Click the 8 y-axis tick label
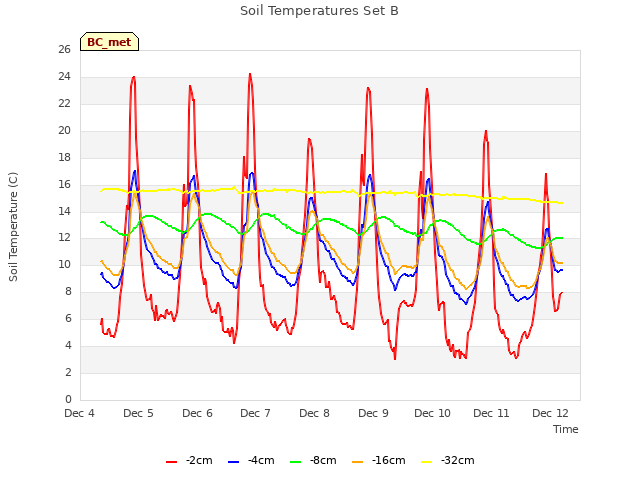This screenshot has height=480, width=640. [68, 291]
